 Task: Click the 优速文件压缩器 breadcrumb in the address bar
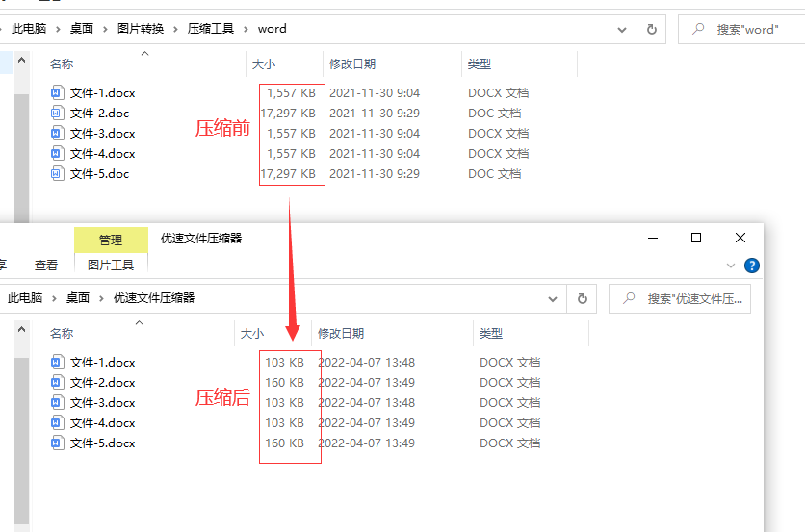pos(154,298)
